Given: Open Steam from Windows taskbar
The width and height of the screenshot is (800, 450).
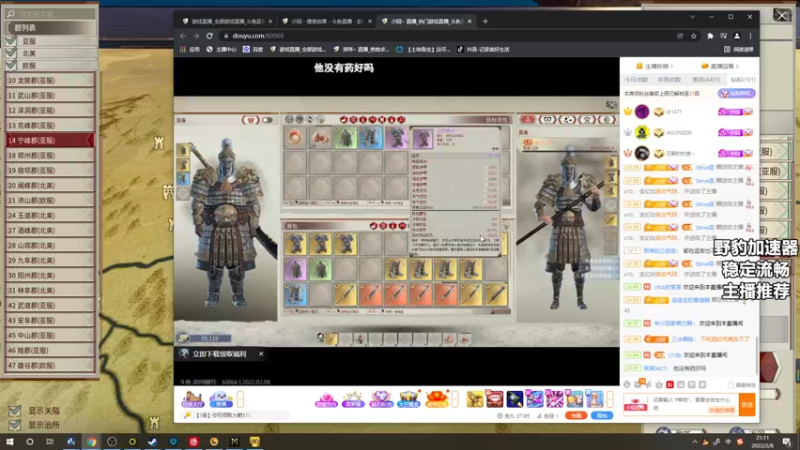Looking at the screenshot, I should 153,442.
